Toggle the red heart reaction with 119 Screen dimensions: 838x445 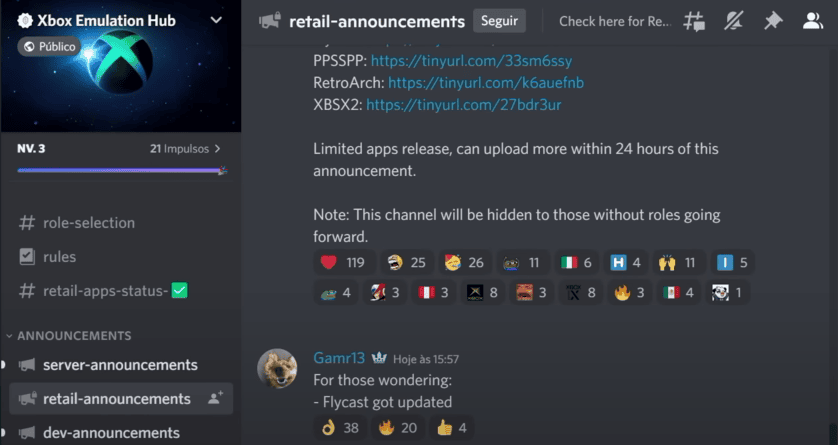click(342, 263)
